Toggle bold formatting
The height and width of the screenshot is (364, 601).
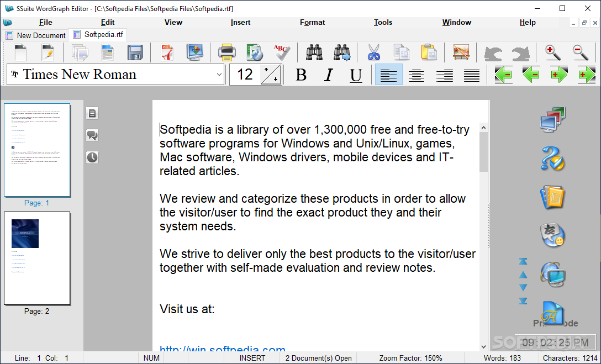tap(301, 75)
